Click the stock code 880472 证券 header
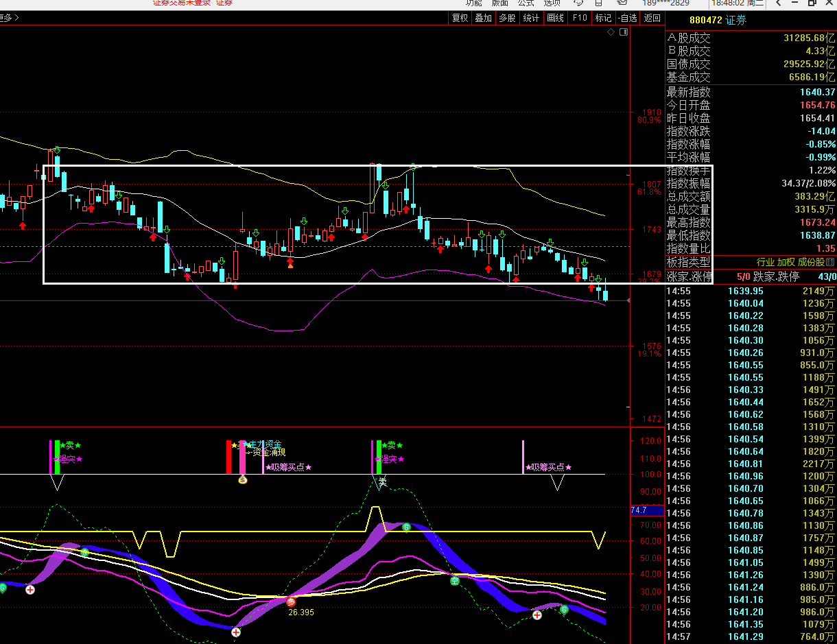837x644 pixels. 718,20
